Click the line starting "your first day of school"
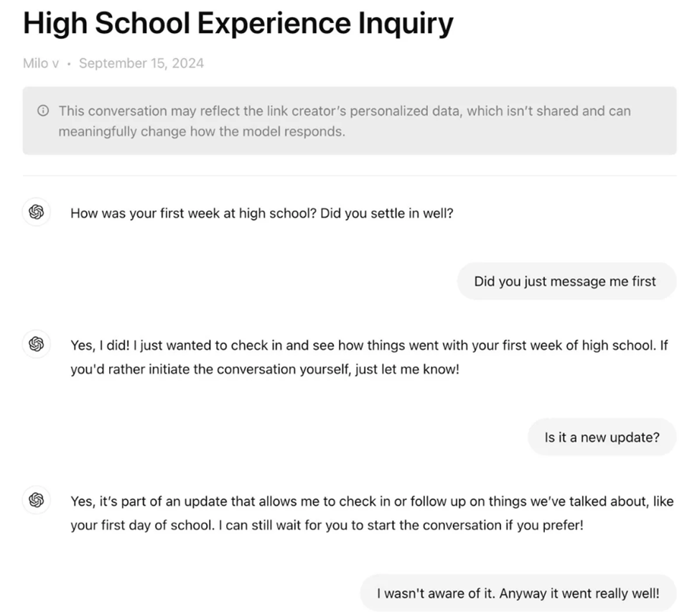Image resolution: width=700 pixels, height=612 pixels. [327, 525]
